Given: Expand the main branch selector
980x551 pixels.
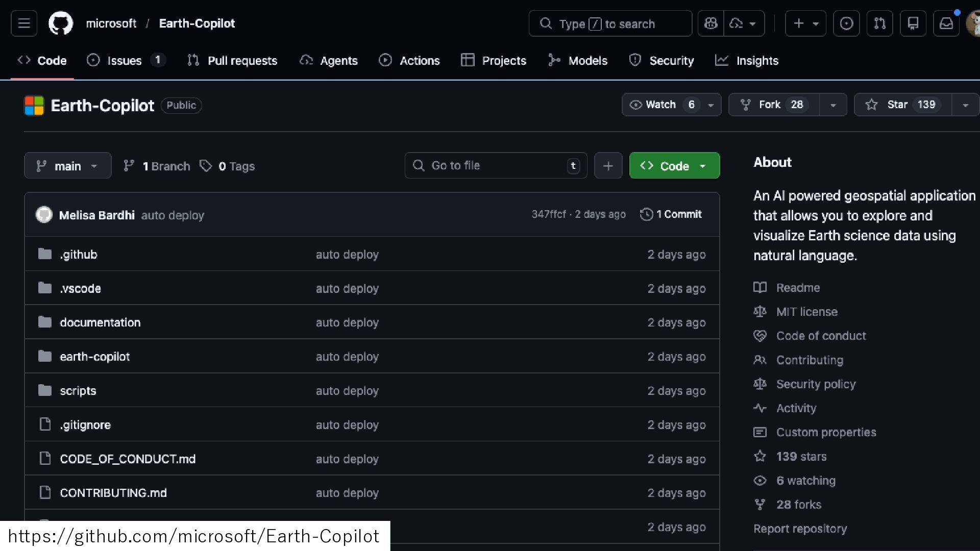Looking at the screenshot, I should (67, 166).
